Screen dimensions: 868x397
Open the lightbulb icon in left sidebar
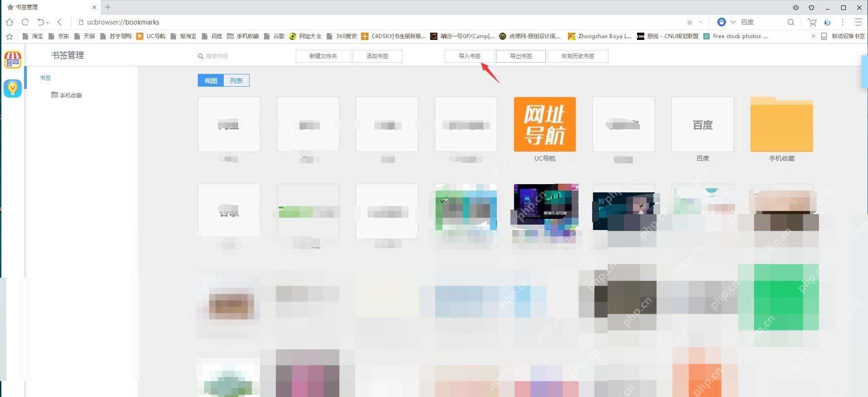tap(13, 88)
